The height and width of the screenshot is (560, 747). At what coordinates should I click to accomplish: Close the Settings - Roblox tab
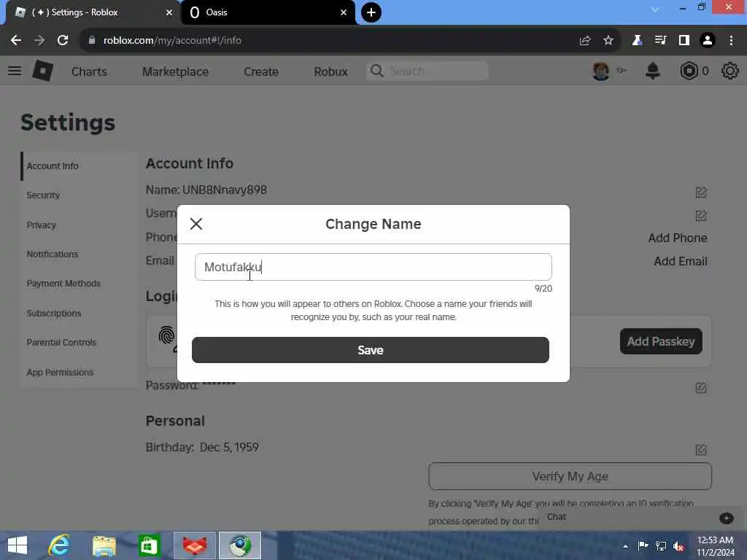(169, 12)
